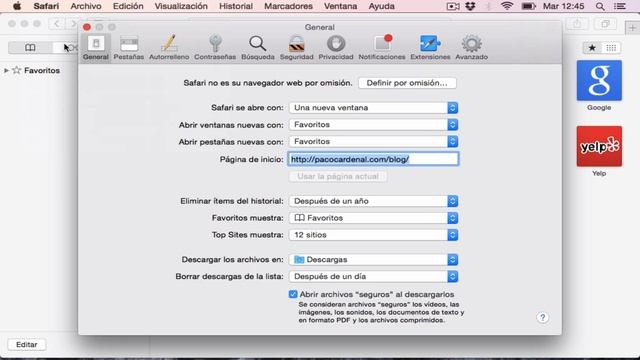The height and width of the screenshot is (360, 640).
Task: Open the Avanzado preferences pane
Action: (471, 48)
